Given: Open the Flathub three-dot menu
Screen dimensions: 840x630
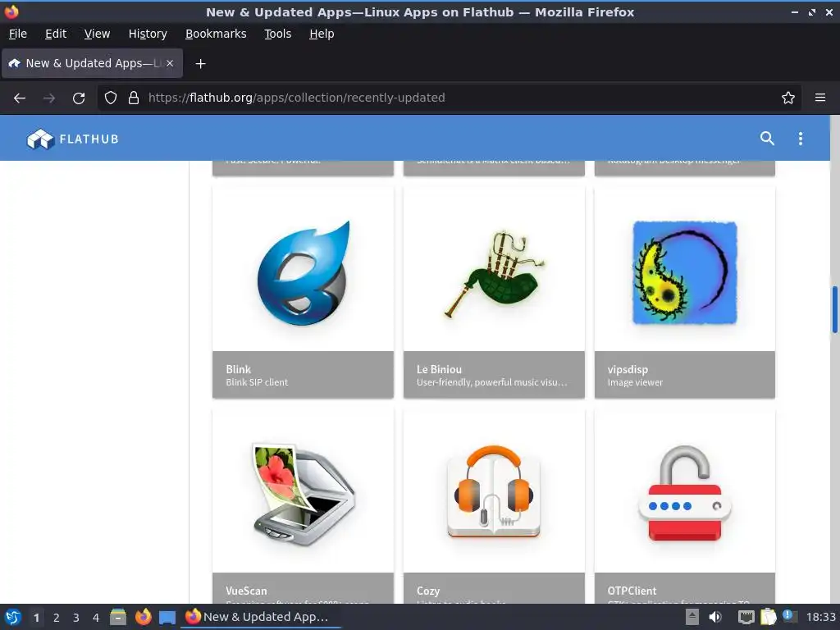Looking at the screenshot, I should (x=801, y=139).
